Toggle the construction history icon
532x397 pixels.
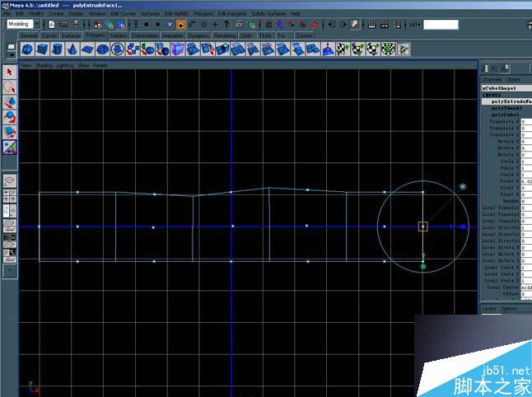click(355, 24)
